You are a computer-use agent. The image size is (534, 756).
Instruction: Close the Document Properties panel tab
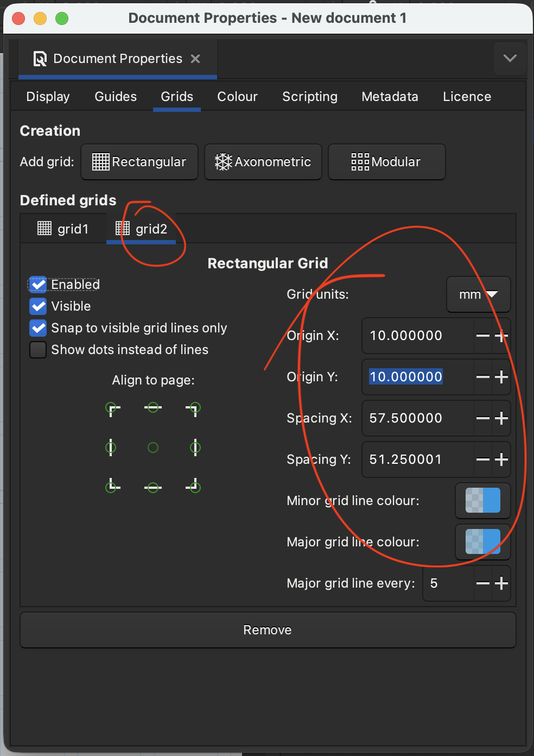point(195,59)
